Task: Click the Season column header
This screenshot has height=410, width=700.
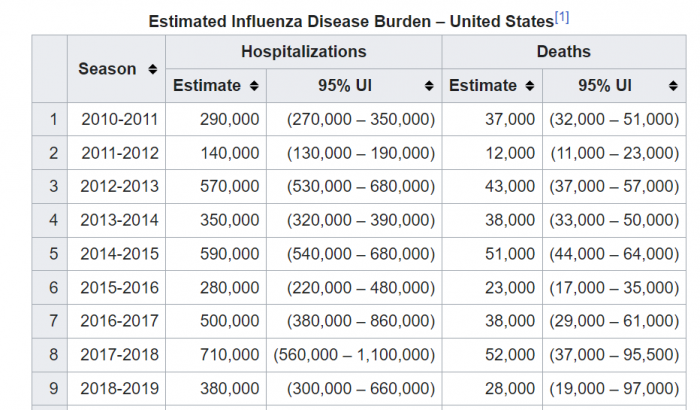Action: pos(107,69)
